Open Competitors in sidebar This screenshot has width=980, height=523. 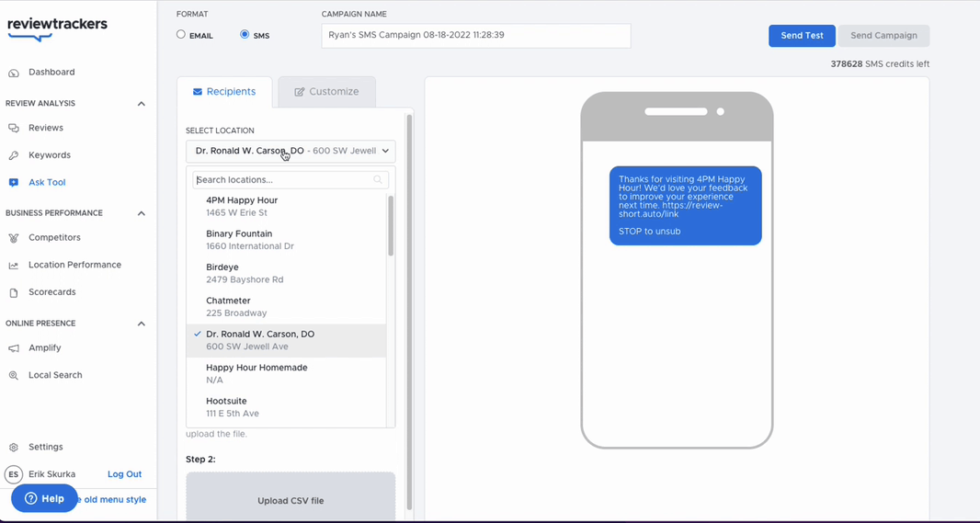tap(54, 238)
